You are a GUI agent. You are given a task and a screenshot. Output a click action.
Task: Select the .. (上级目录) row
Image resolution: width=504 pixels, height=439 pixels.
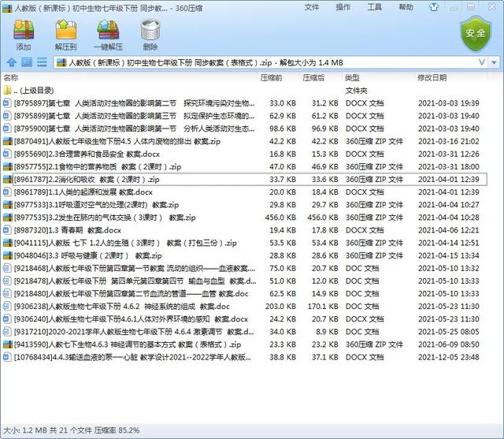coord(245,91)
